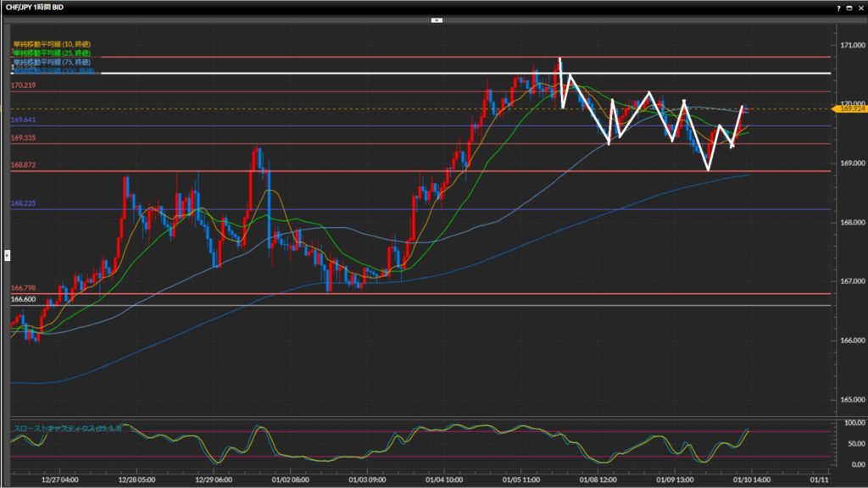Maximize the chart window
Image resolution: width=868 pixels, height=488 pixels.
850,7
